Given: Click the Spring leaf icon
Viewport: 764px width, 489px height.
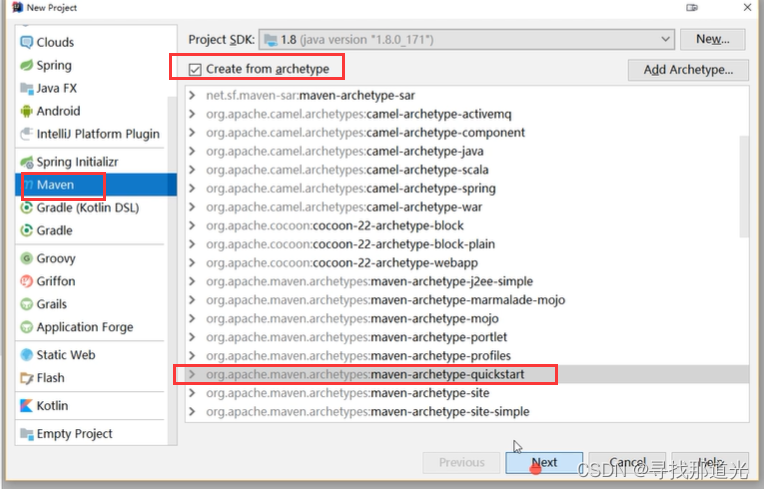Looking at the screenshot, I should (26, 65).
